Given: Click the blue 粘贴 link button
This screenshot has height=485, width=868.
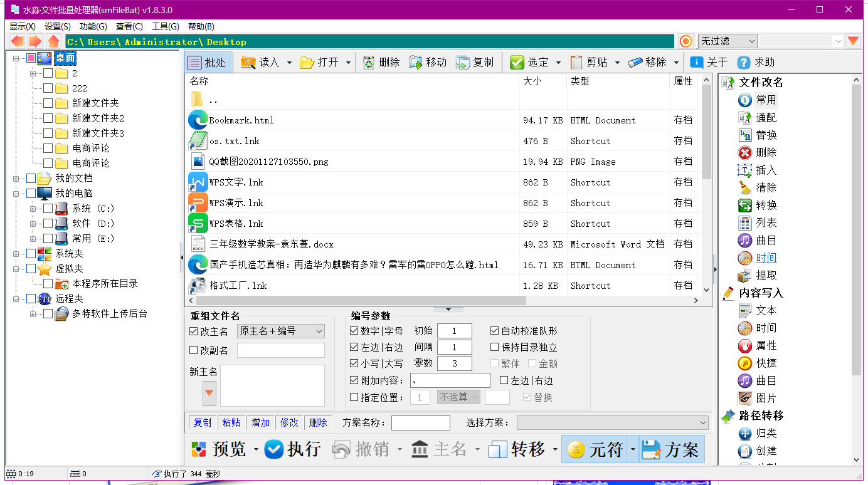Looking at the screenshot, I should [231, 422].
